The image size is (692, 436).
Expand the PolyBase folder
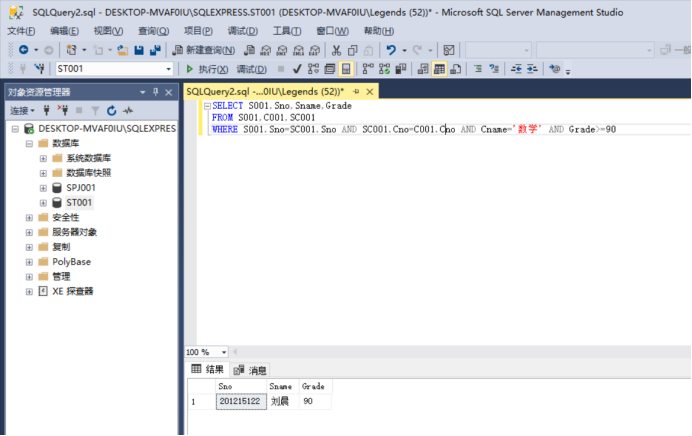click(29, 262)
